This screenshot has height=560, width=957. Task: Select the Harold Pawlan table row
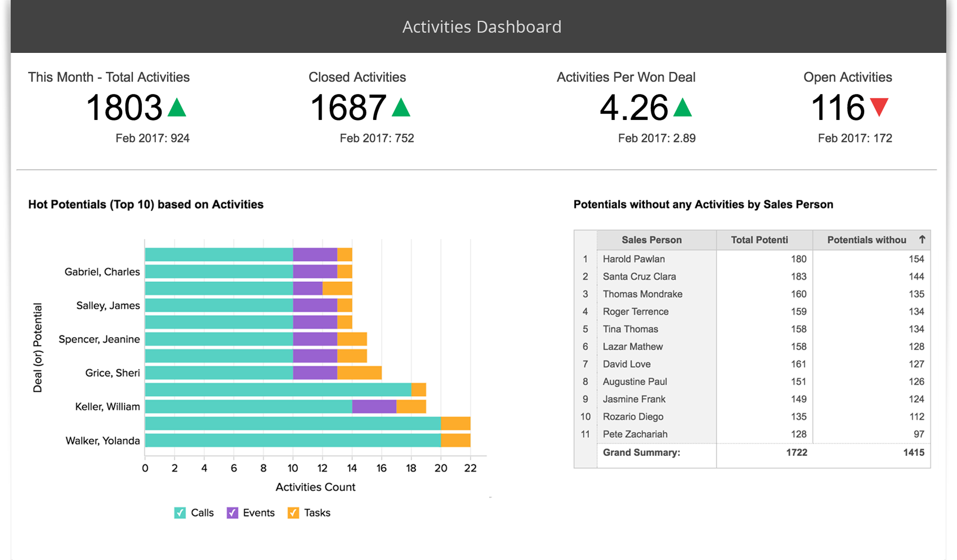tap(633, 259)
